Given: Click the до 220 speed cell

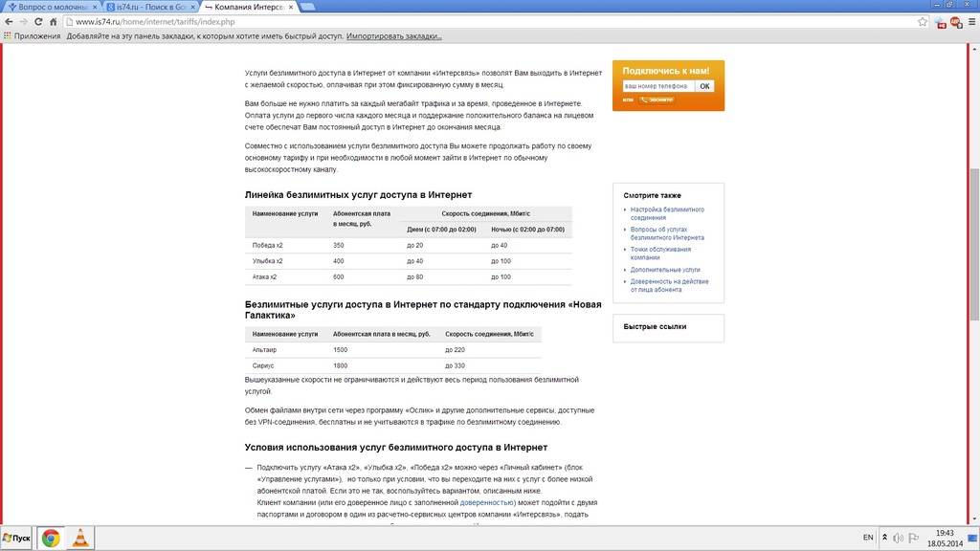Looking at the screenshot, I should click(455, 350).
